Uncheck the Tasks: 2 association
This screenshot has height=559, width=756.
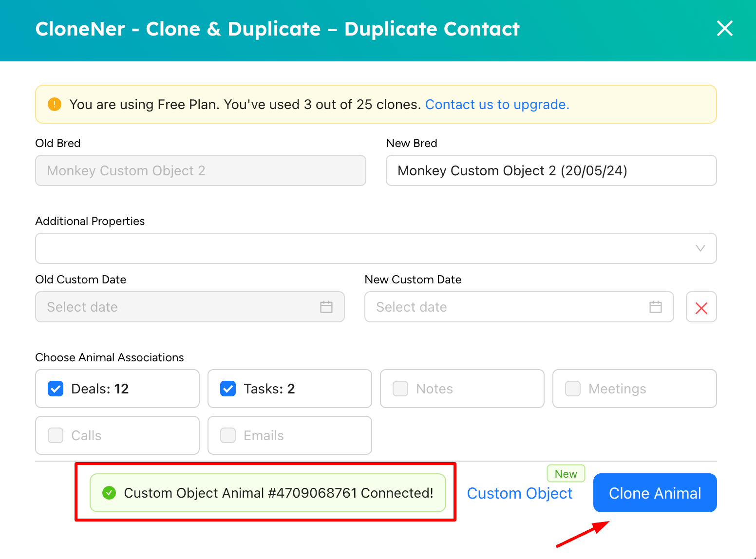(x=227, y=389)
